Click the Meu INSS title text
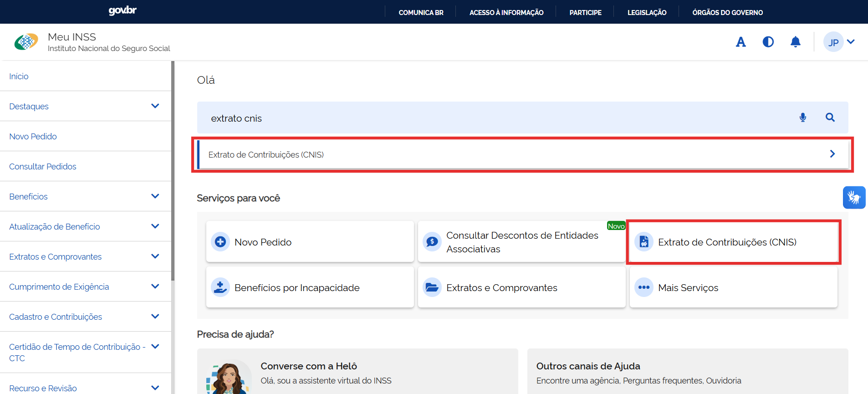 [x=72, y=37]
